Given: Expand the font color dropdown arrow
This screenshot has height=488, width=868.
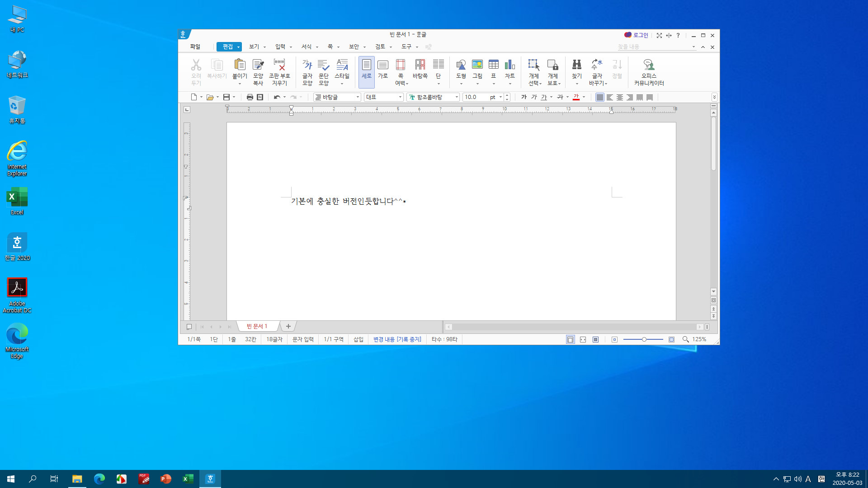Looking at the screenshot, I should (x=584, y=97).
